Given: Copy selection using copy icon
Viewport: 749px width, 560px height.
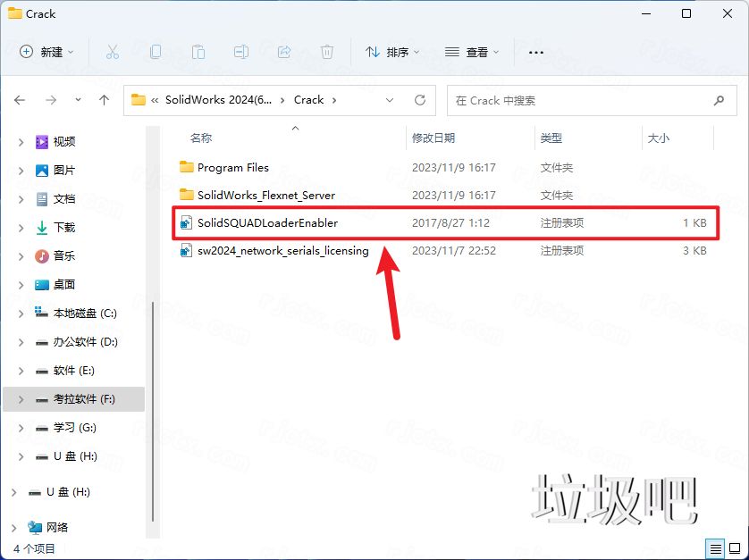Looking at the screenshot, I should (156, 53).
